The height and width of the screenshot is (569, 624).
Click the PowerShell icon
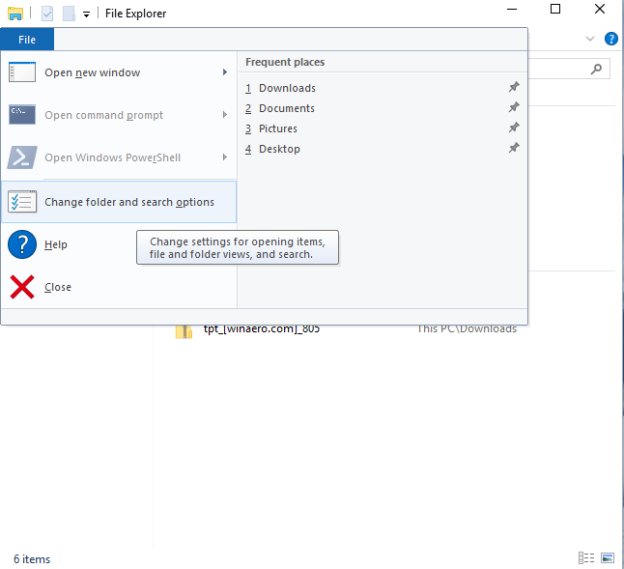click(x=22, y=157)
